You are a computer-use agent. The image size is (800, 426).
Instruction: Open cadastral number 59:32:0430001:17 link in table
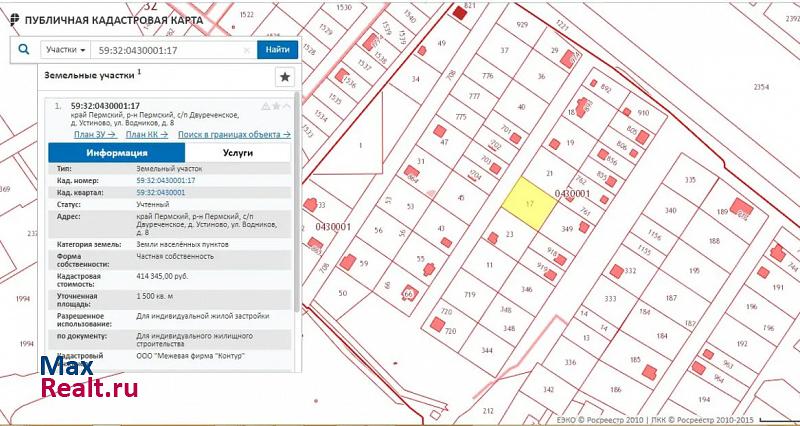point(165,180)
